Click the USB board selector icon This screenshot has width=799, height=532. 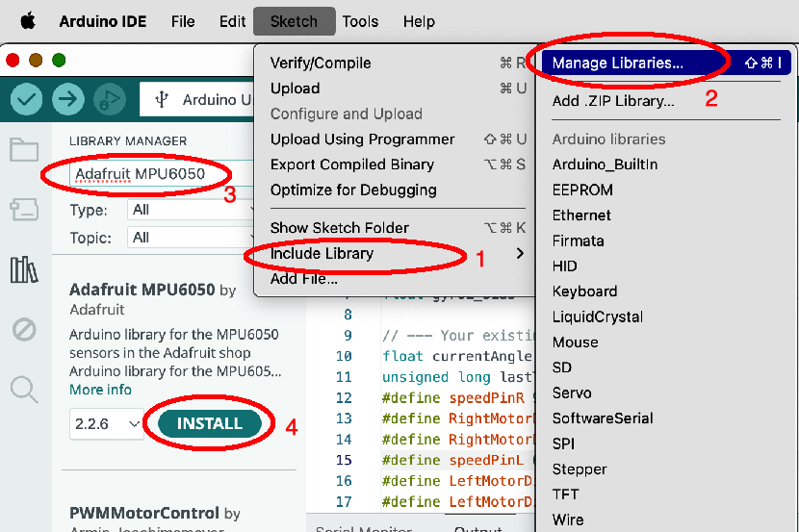click(x=162, y=99)
